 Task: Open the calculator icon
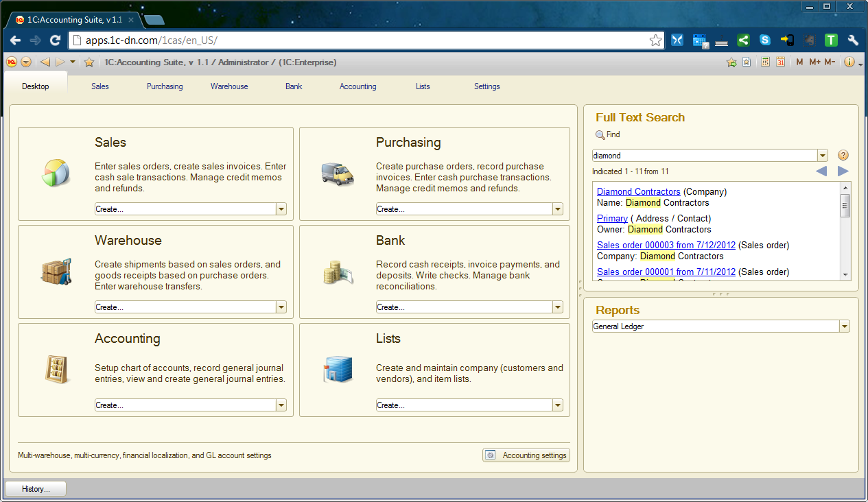(x=766, y=62)
